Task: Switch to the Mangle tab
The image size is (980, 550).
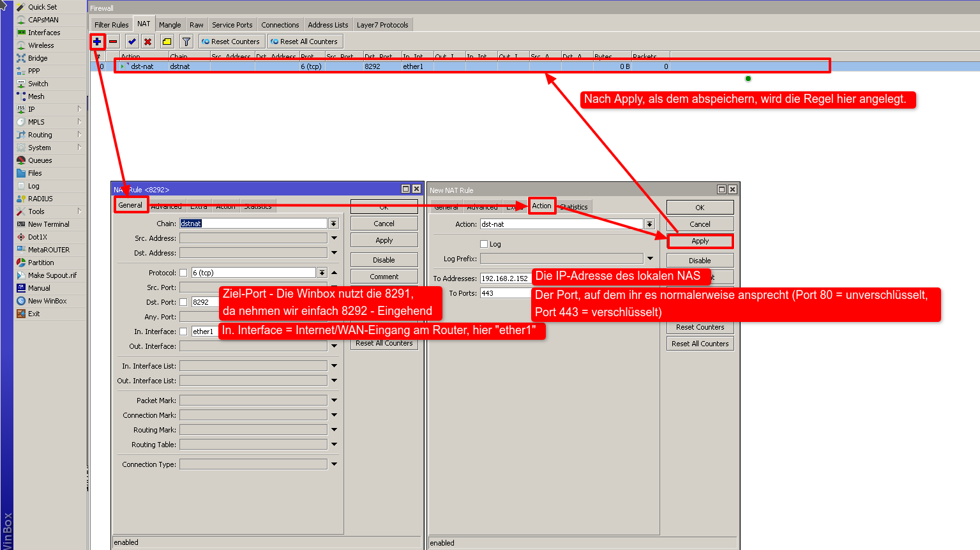Action: click(x=170, y=25)
